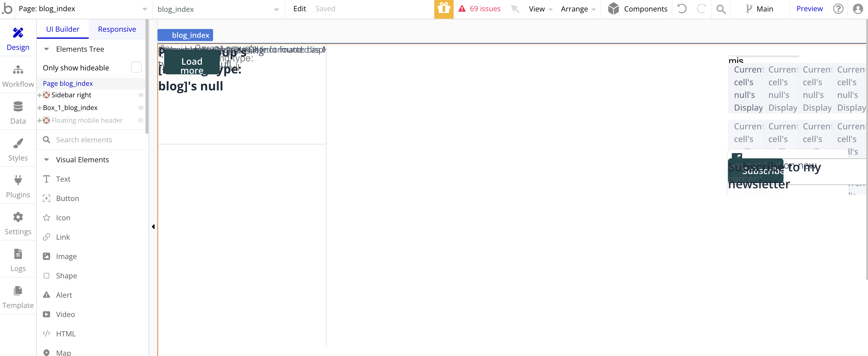Open the Page: blog_index dropdown
This screenshot has width=868, height=356.
click(83, 9)
